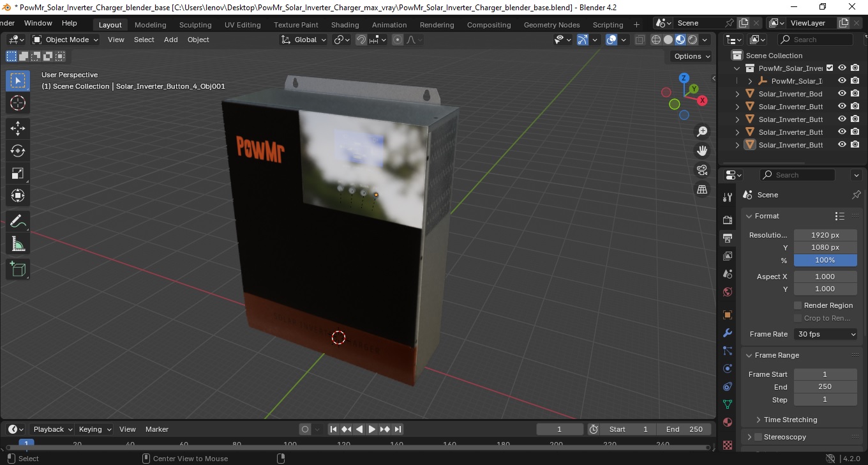Open the Global orientation dropdown
This screenshot has height=465, width=868.
click(303, 40)
